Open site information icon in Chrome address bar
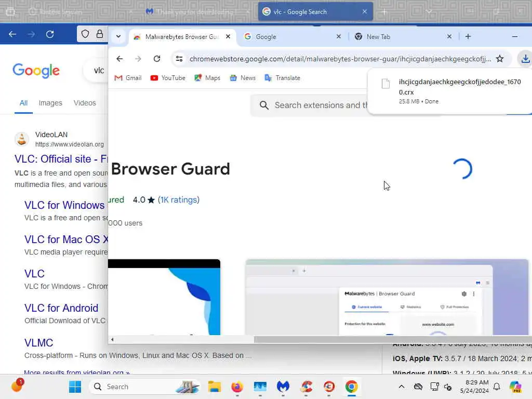This screenshot has width=532, height=399. pos(179,59)
